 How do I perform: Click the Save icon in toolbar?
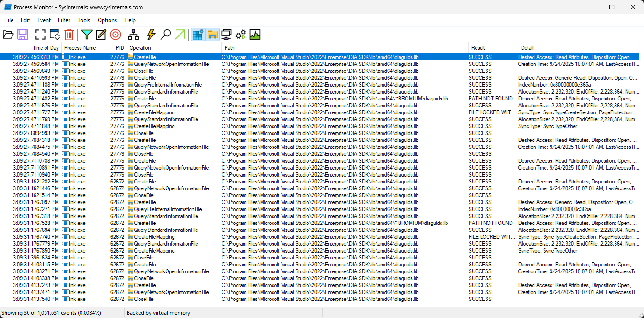click(x=23, y=35)
